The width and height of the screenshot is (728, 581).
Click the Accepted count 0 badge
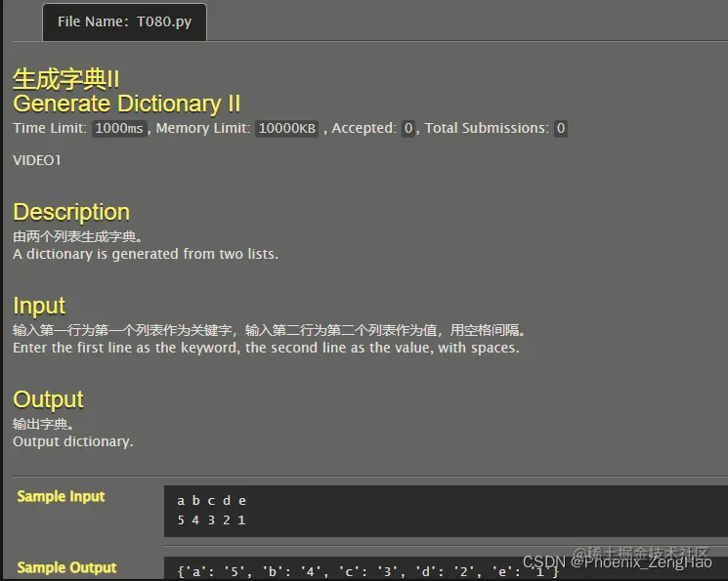click(408, 128)
